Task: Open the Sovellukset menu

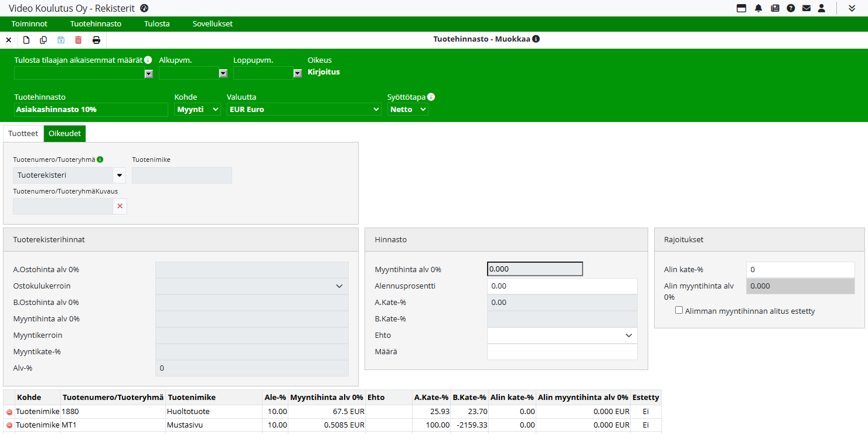Action: [213, 24]
